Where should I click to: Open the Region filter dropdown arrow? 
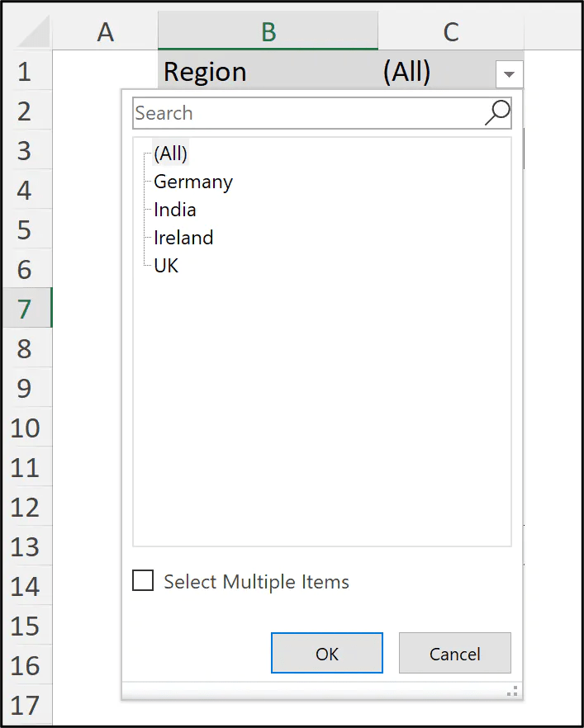pyautogui.click(x=510, y=73)
